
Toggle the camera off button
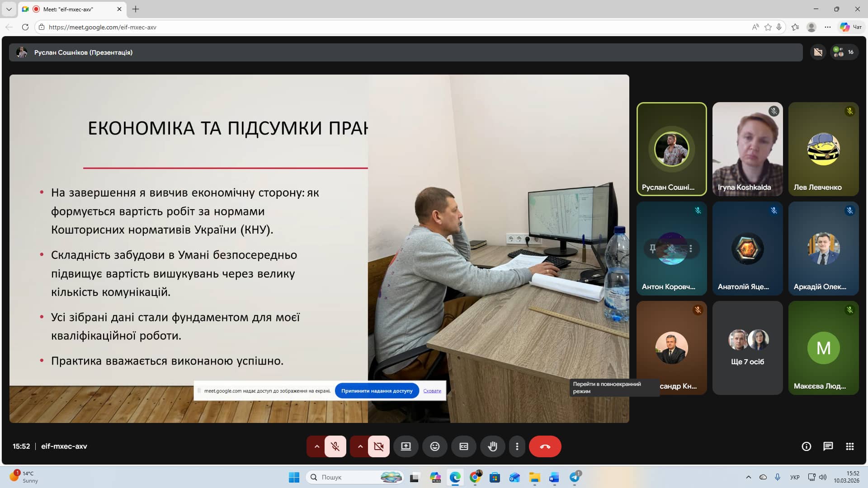[x=378, y=446]
